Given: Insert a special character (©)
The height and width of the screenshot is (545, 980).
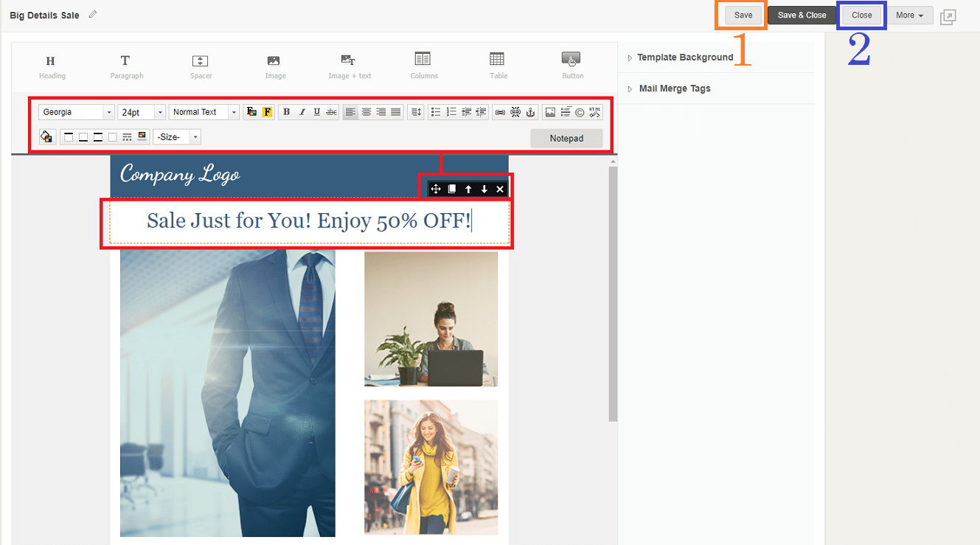Looking at the screenshot, I should coord(580,112).
